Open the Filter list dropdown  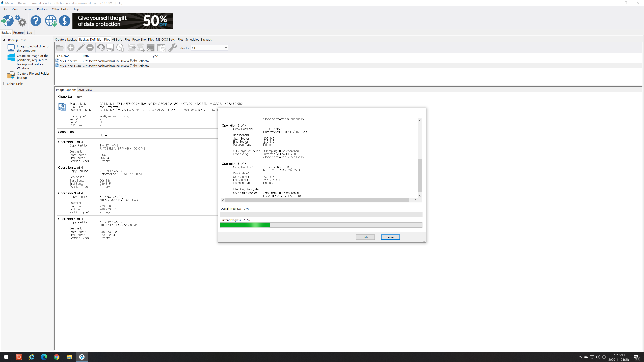[x=226, y=48]
